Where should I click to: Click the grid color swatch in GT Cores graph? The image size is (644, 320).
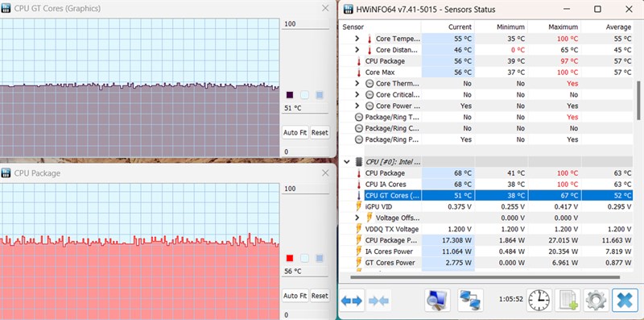(x=319, y=95)
